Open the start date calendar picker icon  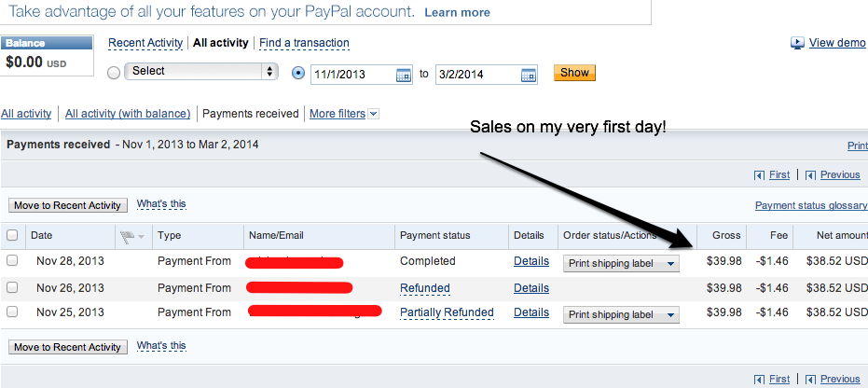404,75
